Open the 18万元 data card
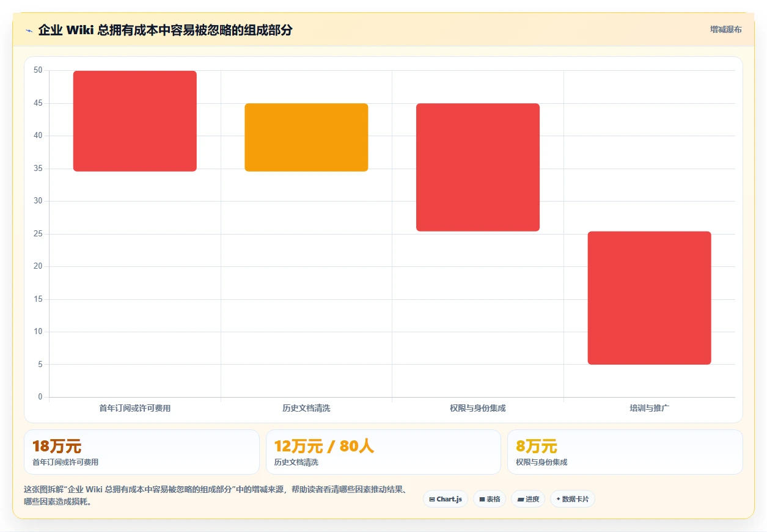767x532 pixels. 142,452
